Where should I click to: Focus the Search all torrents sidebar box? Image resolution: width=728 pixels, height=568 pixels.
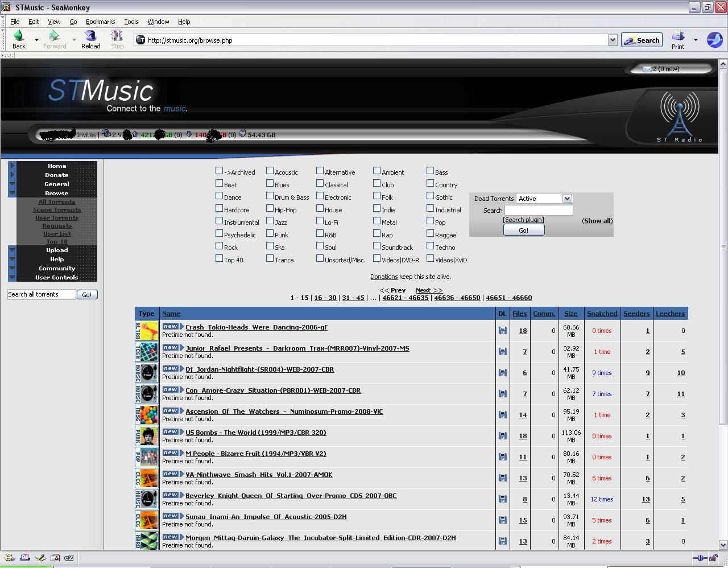click(x=41, y=294)
